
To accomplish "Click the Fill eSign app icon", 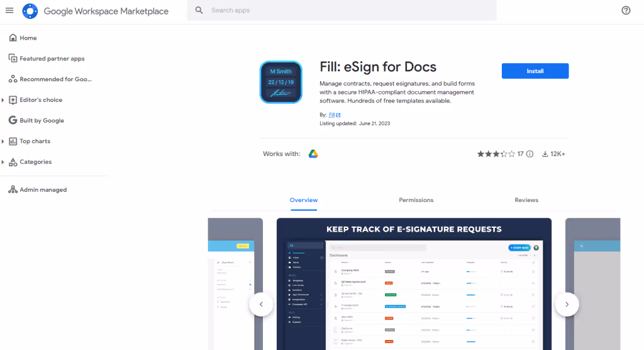I will click(281, 82).
